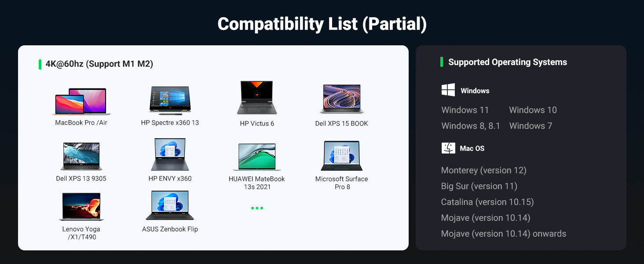The image size is (644, 264).
Task: Click Big Sur (version 11) entry
Action: (479, 186)
